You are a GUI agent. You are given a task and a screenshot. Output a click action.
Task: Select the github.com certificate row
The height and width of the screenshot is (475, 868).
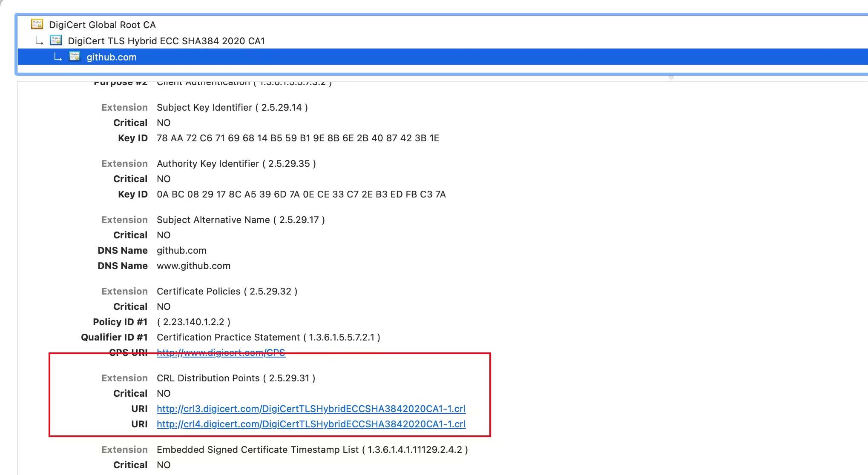[443, 57]
